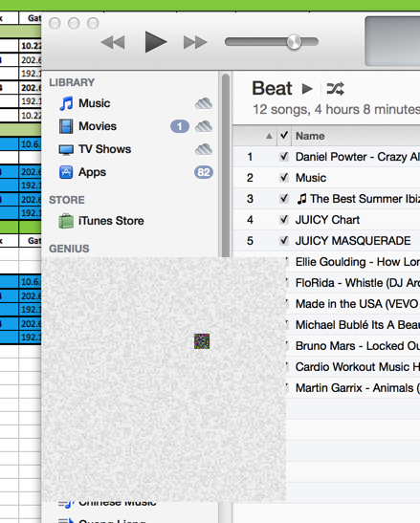The image size is (420, 523).
Task: Shuffle the Beat playlist
Action: pos(335,89)
